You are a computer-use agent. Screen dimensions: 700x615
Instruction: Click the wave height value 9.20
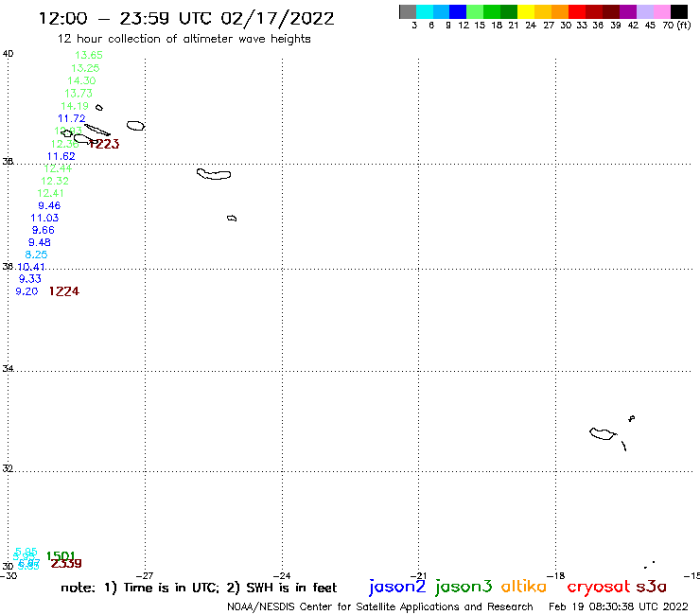[26, 291]
